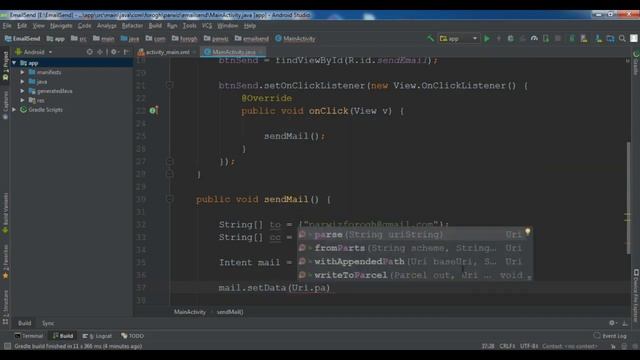Open the Build Variants side tool window
The width and height of the screenshot is (640, 360).
point(5,213)
